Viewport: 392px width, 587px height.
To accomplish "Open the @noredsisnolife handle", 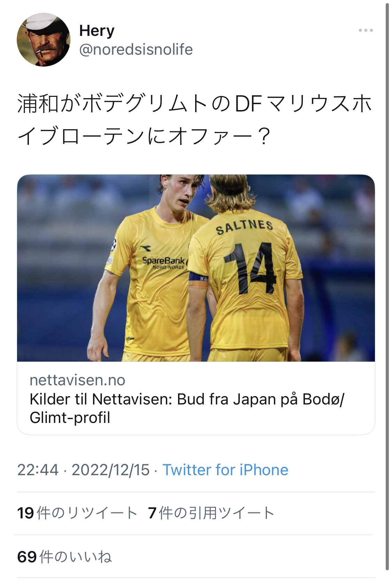I will click(136, 49).
